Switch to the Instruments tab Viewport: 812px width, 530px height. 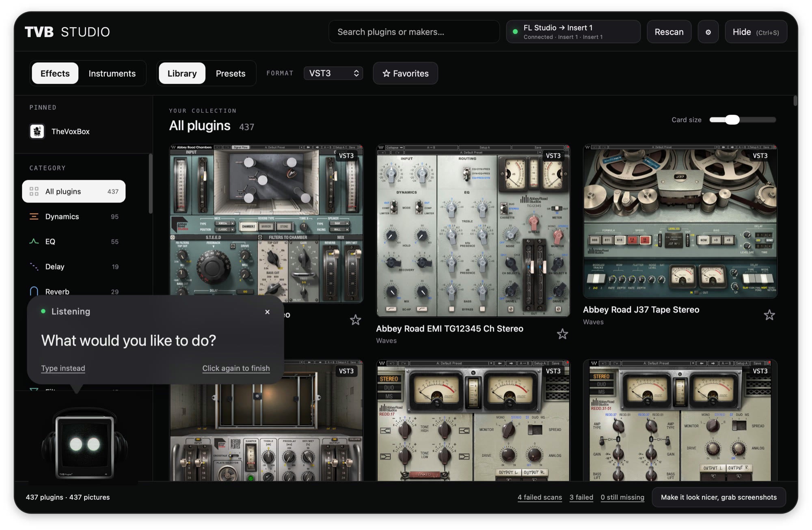112,73
